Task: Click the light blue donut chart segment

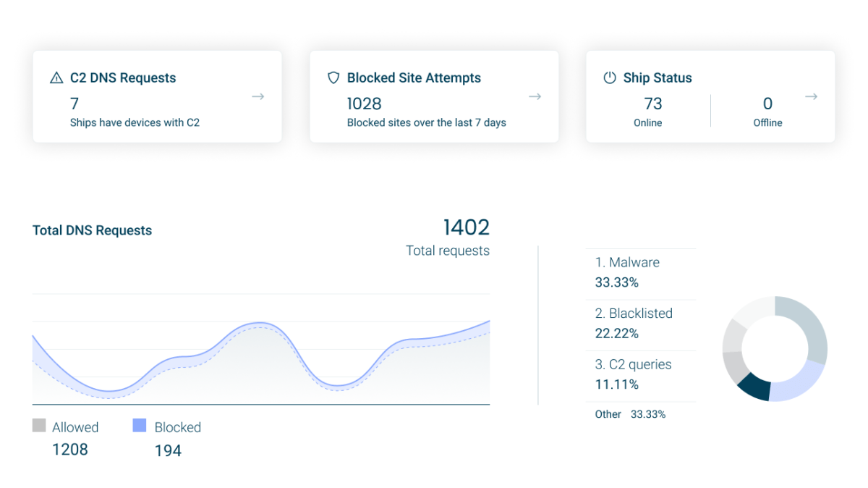Action: click(799, 382)
